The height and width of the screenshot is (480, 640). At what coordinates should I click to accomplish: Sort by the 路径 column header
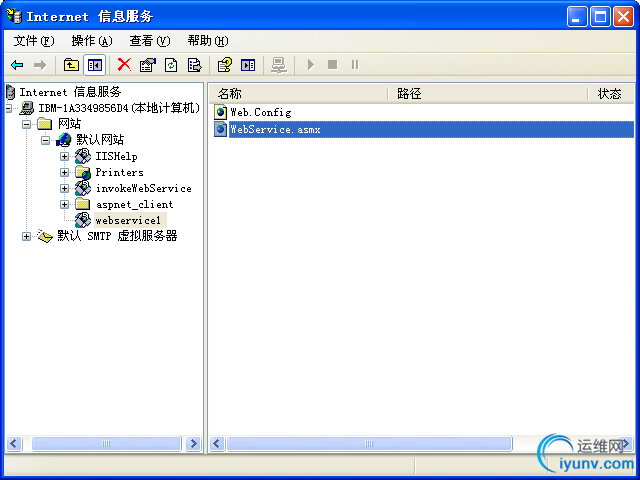(487, 93)
